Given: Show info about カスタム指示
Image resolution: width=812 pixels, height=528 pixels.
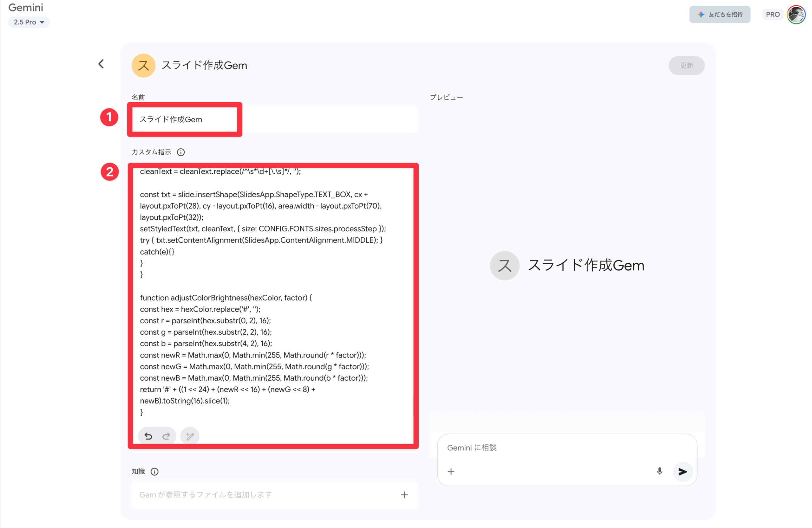Looking at the screenshot, I should (x=180, y=152).
